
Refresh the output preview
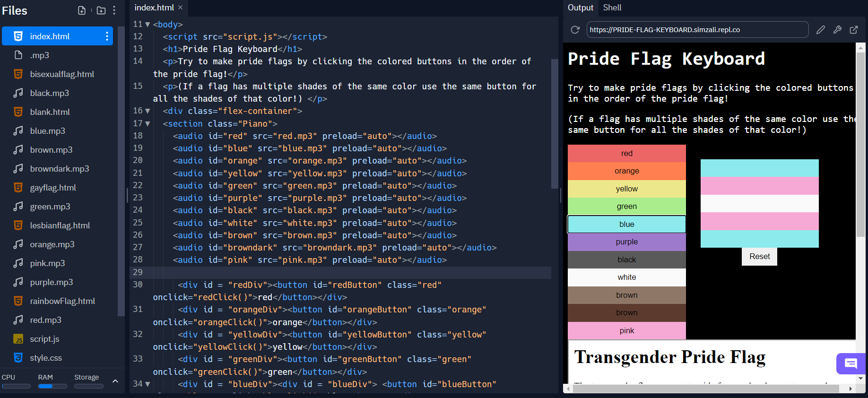[x=575, y=30]
